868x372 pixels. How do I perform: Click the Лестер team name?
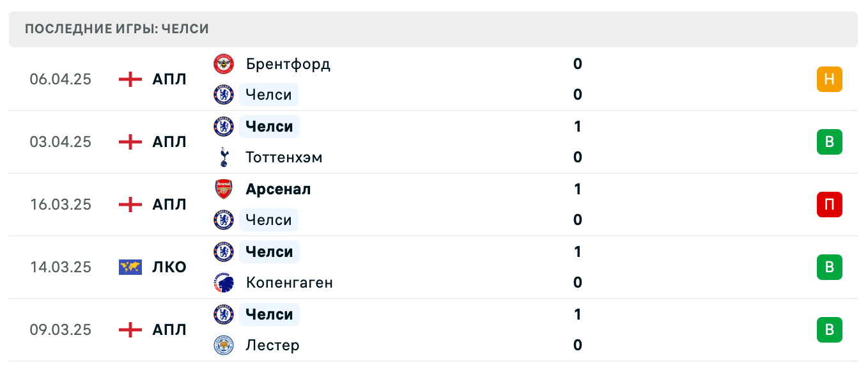(273, 345)
